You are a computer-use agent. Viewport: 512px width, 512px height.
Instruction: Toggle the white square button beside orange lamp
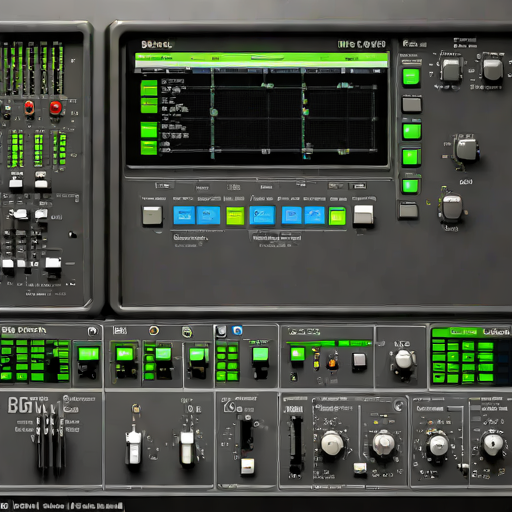(359, 361)
